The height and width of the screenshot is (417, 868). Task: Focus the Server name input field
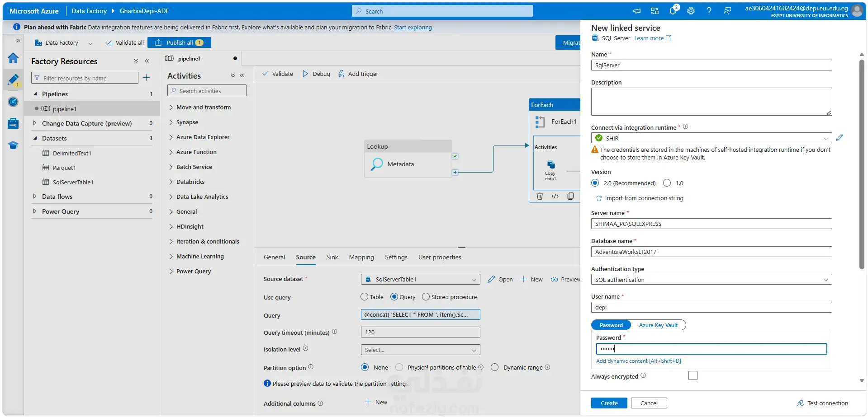[711, 224]
